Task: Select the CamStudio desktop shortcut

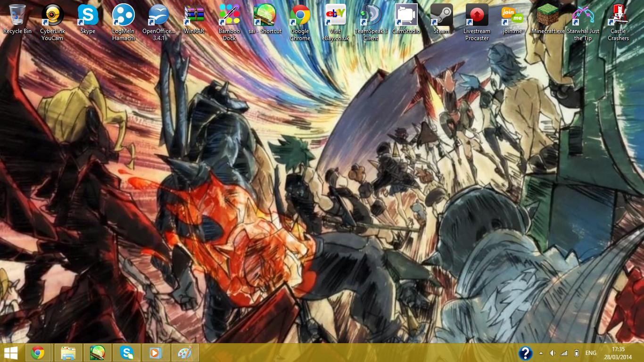Action: point(406,19)
